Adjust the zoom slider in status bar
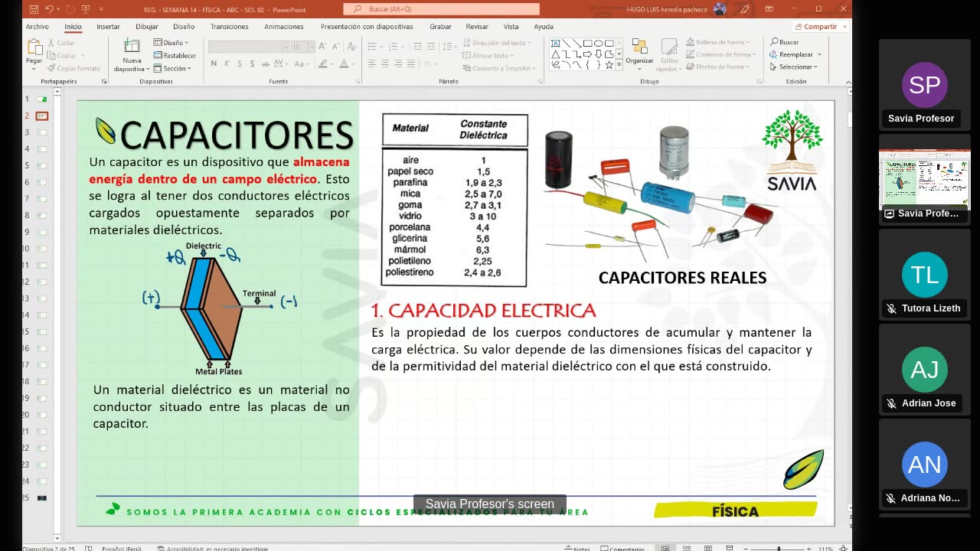The height and width of the screenshot is (551, 980). (779, 548)
